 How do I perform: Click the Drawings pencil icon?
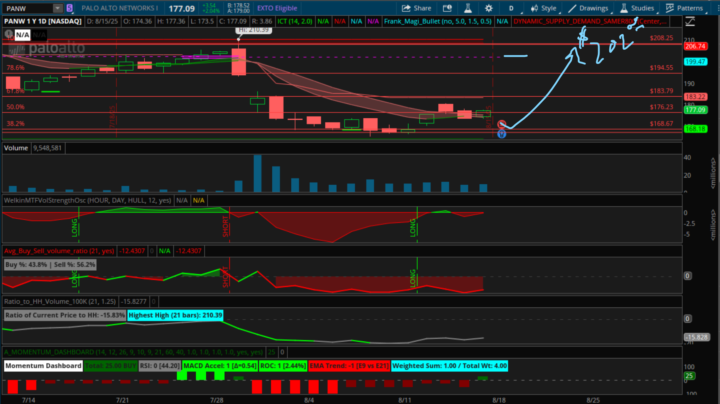572,8
